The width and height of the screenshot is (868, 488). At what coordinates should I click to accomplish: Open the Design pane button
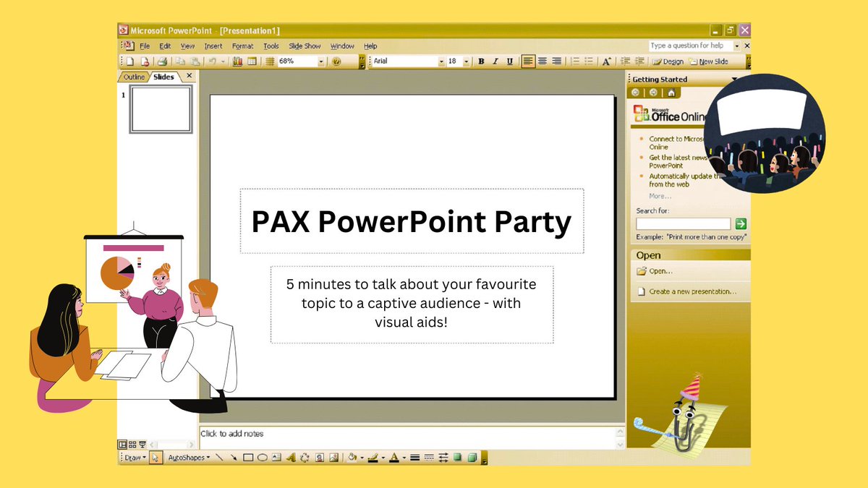668,61
